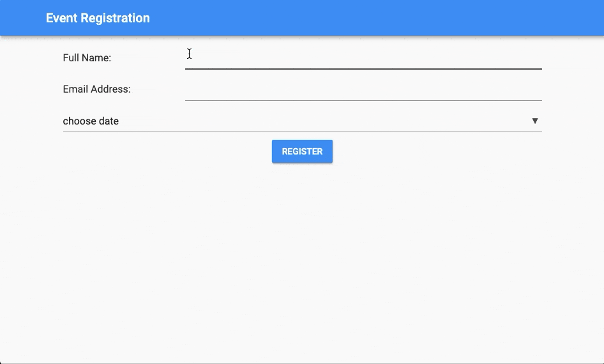Click the 'Event Registration' header title
The width and height of the screenshot is (604, 364).
click(x=98, y=18)
